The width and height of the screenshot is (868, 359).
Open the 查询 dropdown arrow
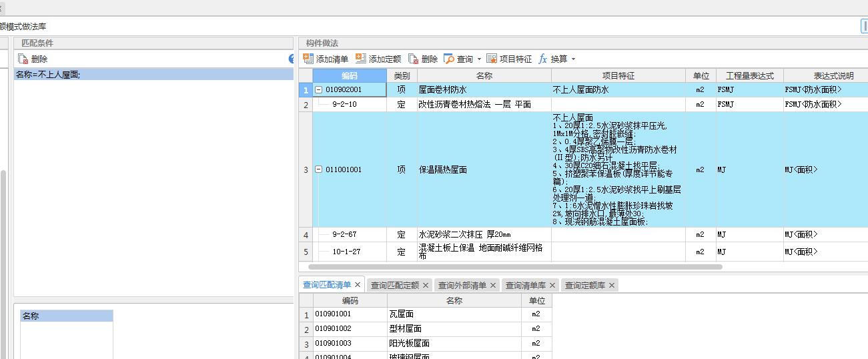click(479, 59)
